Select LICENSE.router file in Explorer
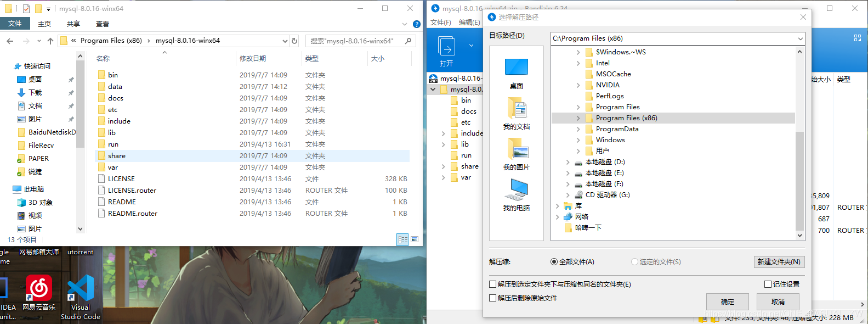Viewport: 868px width, 324px height. 132,190
